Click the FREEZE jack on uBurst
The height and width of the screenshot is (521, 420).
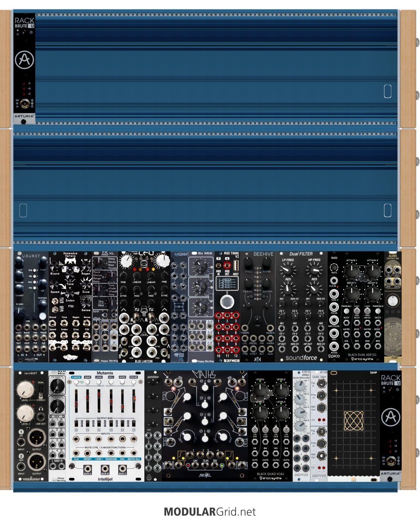pyautogui.click(x=44, y=327)
